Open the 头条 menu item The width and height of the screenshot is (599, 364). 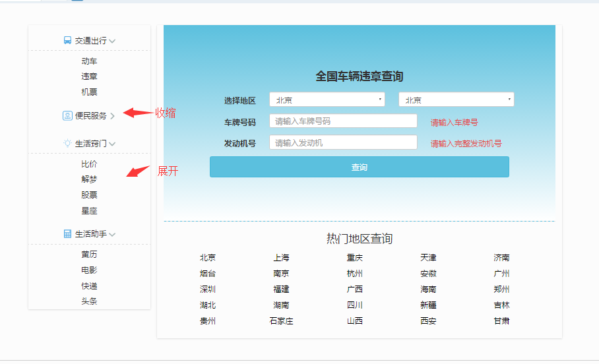tap(90, 301)
